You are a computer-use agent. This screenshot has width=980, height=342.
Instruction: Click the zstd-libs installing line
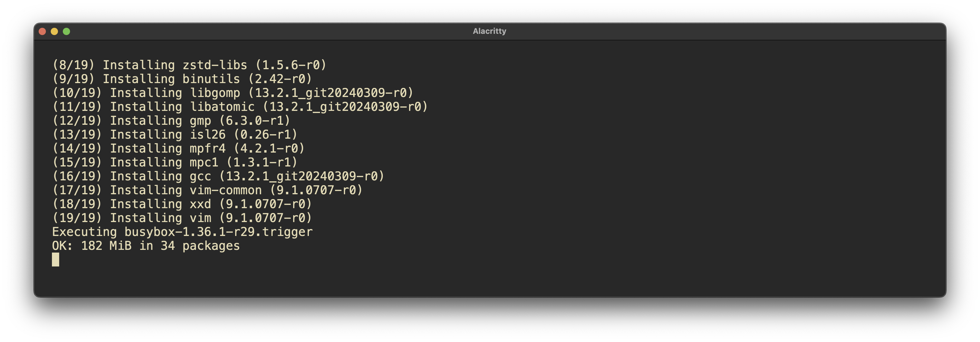click(x=189, y=65)
